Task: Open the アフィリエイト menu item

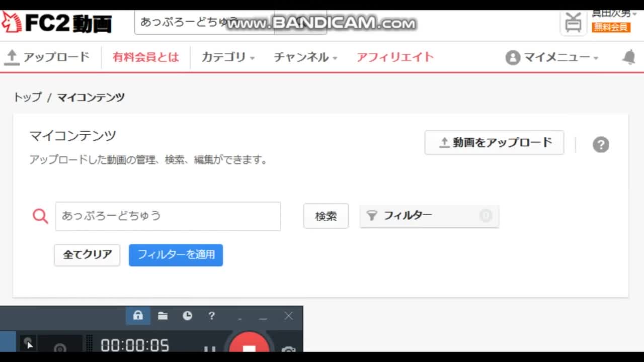Action: click(x=395, y=57)
